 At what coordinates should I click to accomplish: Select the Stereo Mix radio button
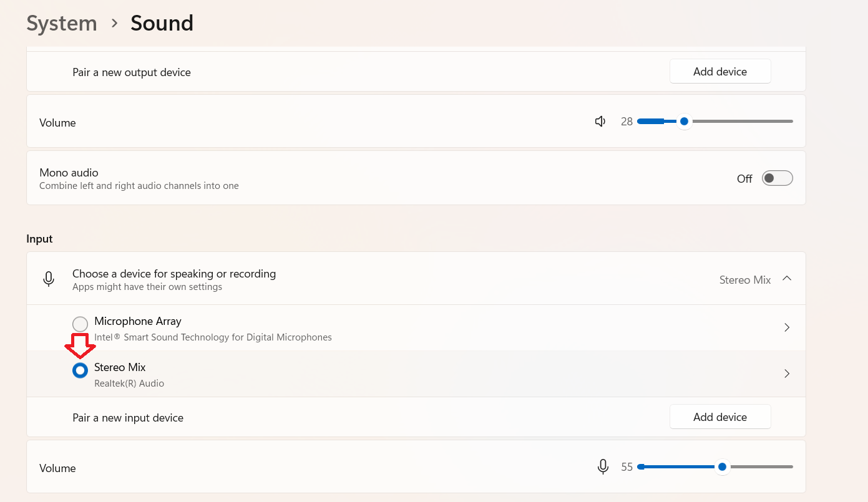[80, 370]
